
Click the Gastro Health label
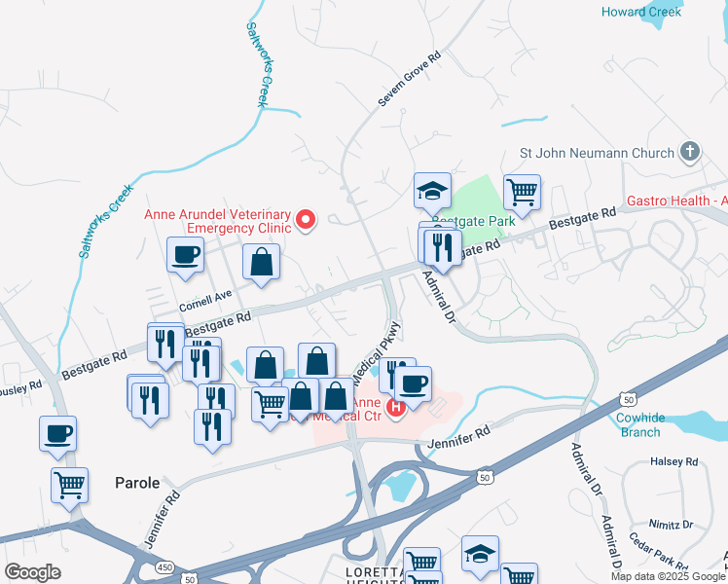click(x=677, y=201)
